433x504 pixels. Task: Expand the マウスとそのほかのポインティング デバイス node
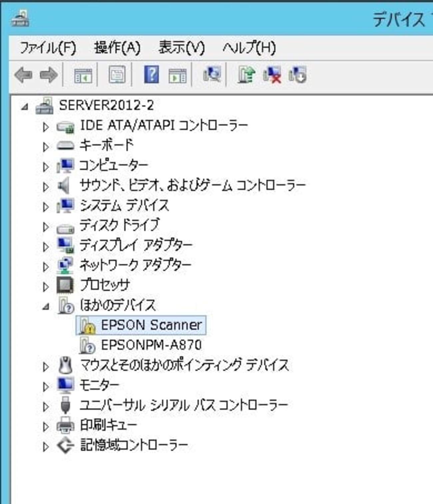(x=46, y=366)
